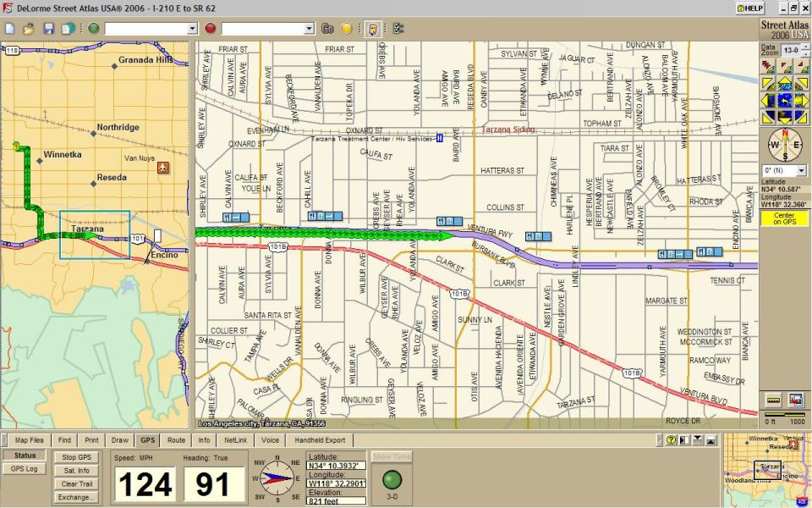The height and width of the screenshot is (508, 812).
Task: Pan the map southeast with the arrow
Action: 802,117
